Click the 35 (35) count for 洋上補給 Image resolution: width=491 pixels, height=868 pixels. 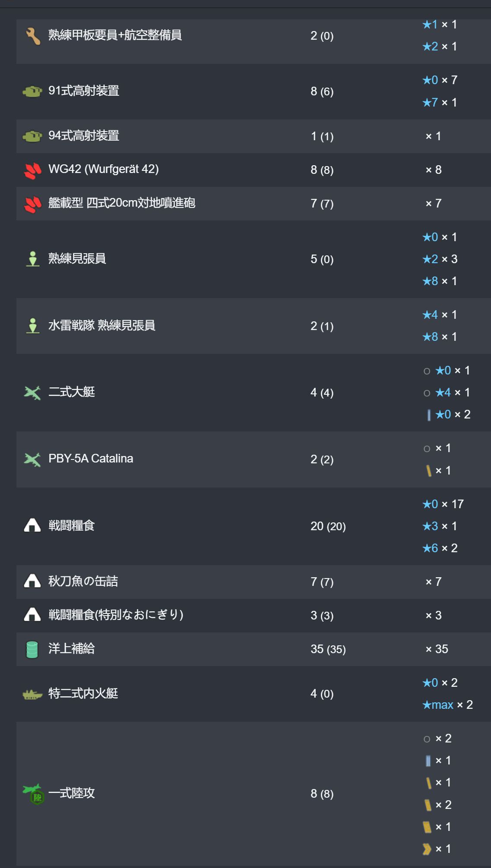click(328, 649)
